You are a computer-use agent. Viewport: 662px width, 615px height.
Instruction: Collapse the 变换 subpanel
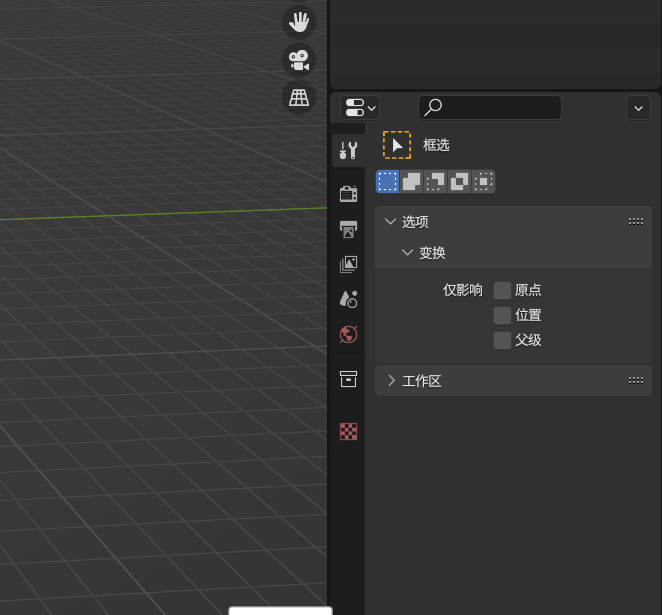(x=407, y=253)
